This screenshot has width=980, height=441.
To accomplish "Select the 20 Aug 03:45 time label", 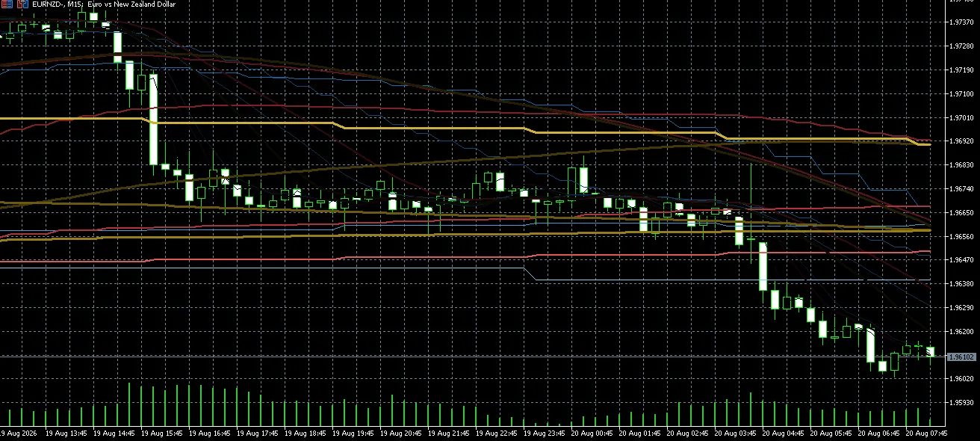I will [736, 433].
